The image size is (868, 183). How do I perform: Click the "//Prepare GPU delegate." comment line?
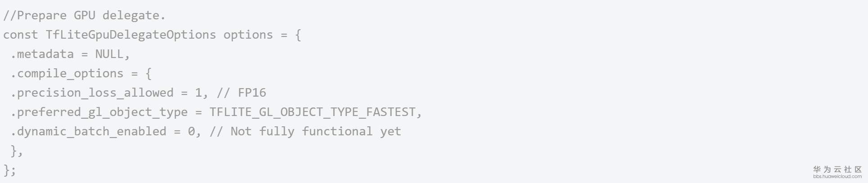85,16
